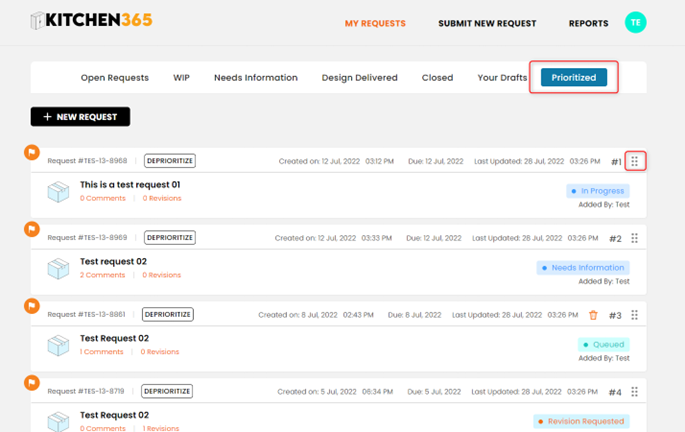Open My Requests navigation item
685x432 pixels.
click(x=375, y=24)
